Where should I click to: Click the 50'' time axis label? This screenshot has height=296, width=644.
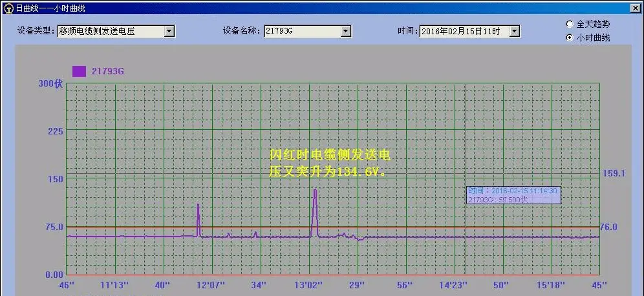click(502, 285)
